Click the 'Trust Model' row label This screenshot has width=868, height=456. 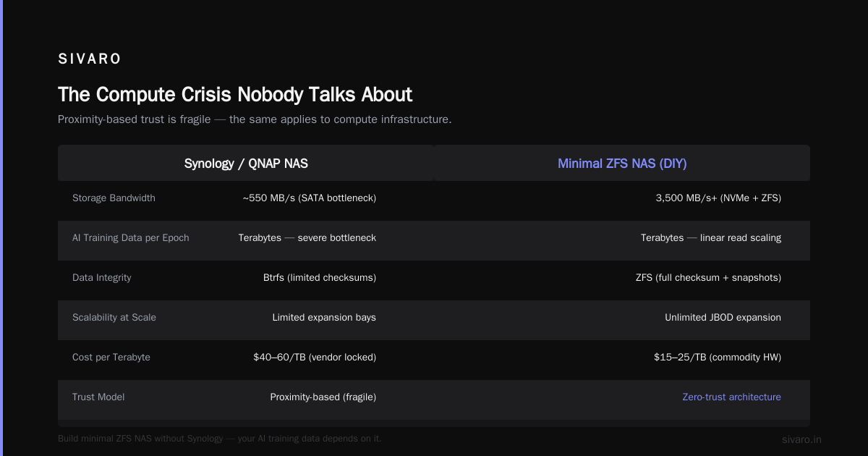point(98,397)
